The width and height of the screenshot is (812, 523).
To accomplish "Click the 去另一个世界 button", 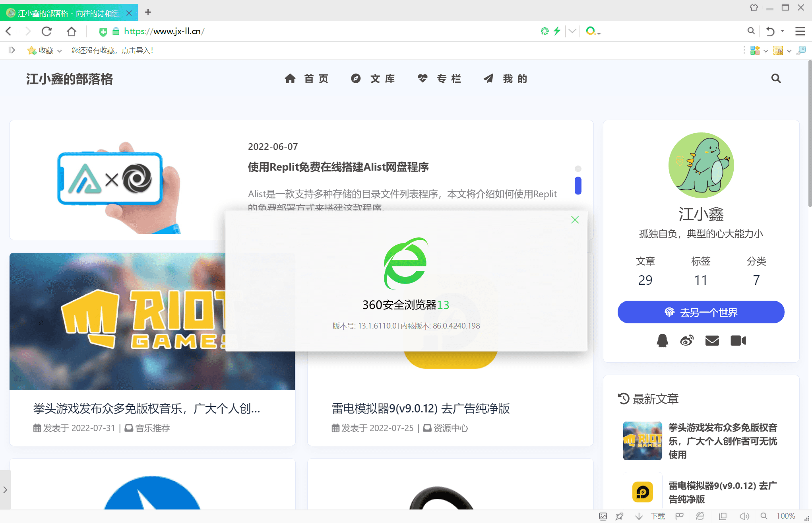I will [701, 312].
